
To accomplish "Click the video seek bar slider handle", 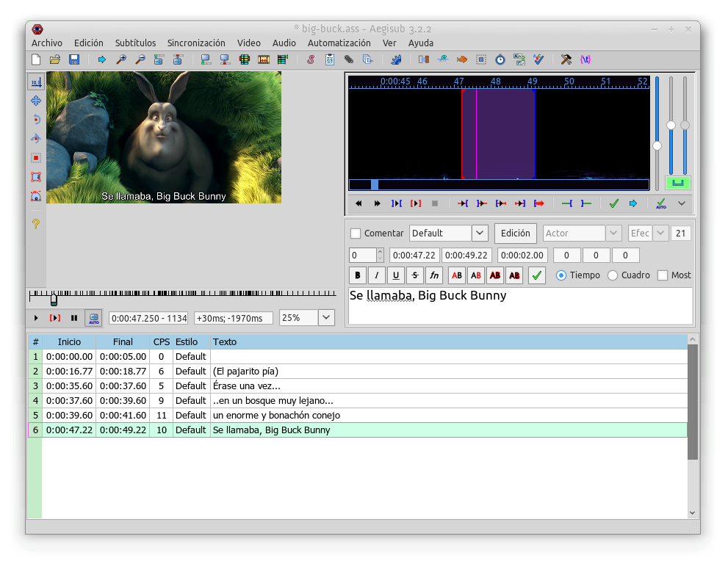I will (x=54, y=300).
